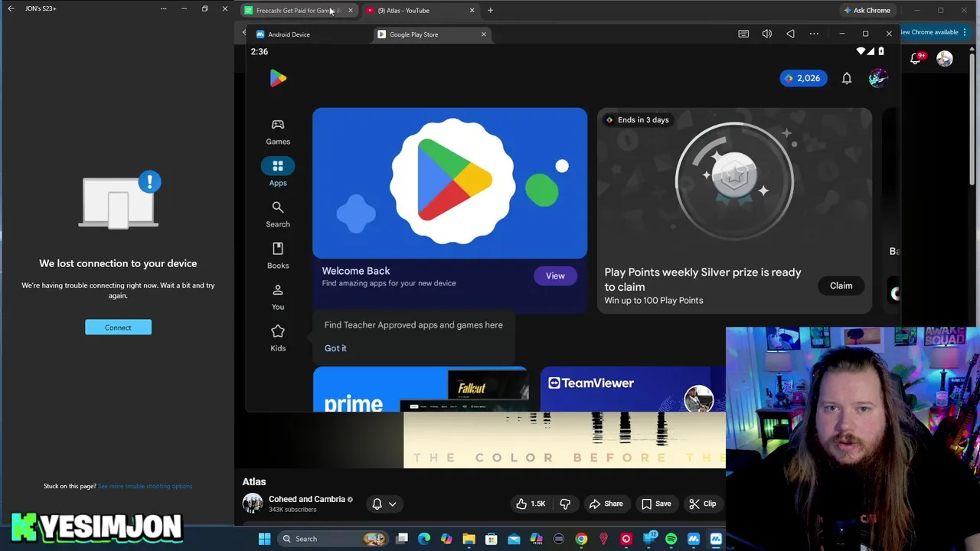Click the taskbar Search box

(333, 539)
